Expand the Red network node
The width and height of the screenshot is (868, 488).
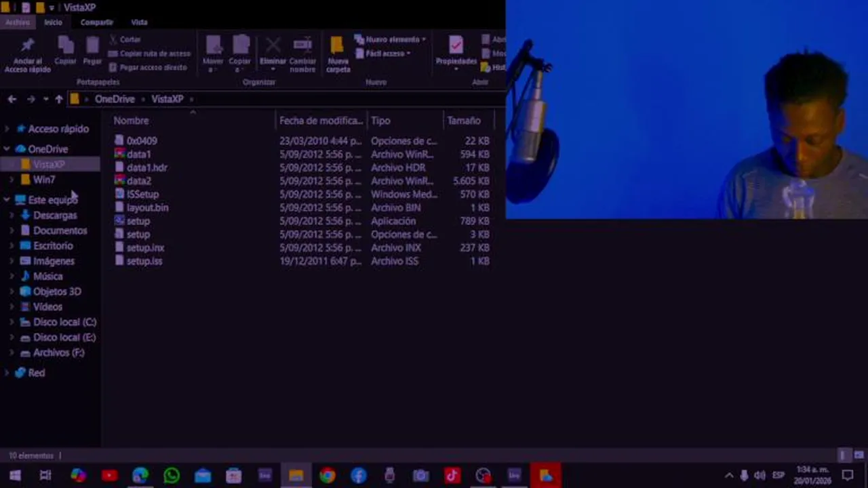[x=7, y=373]
